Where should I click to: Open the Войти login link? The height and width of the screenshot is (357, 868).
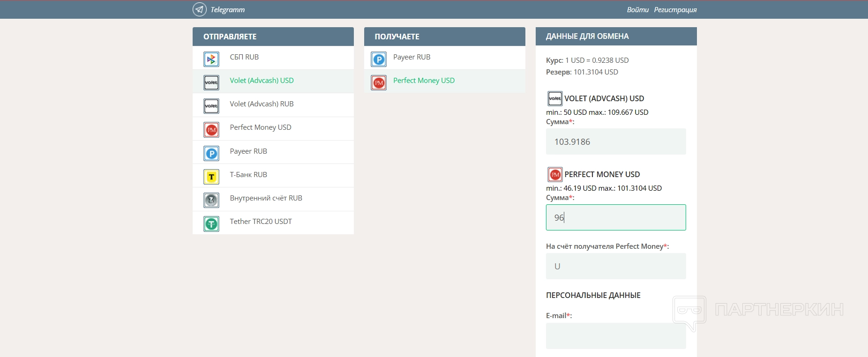pyautogui.click(x=637, y=10)
